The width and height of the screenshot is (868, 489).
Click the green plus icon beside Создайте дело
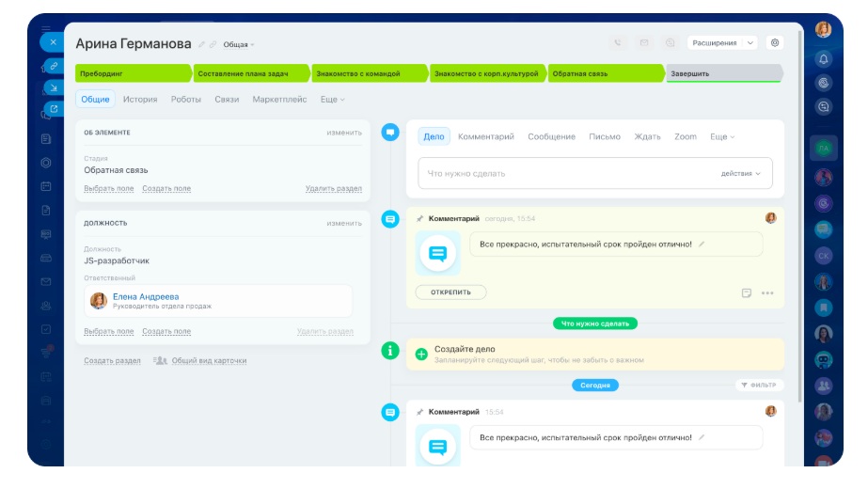(421, 355)
